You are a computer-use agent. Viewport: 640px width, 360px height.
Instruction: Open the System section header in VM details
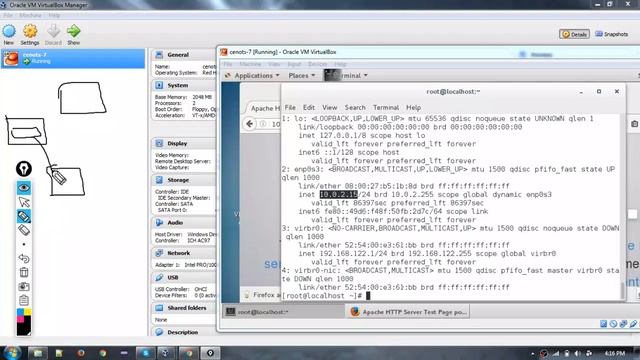pos(178,85)
